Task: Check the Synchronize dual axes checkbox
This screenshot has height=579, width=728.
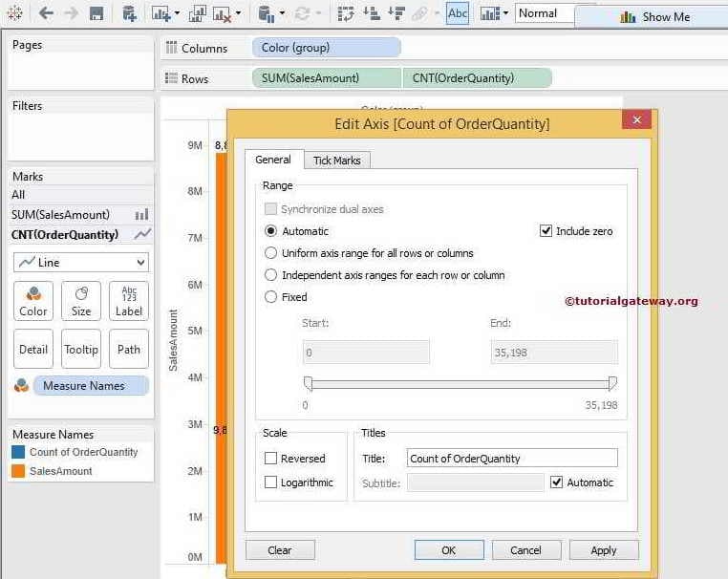Action: coord(270,209)
